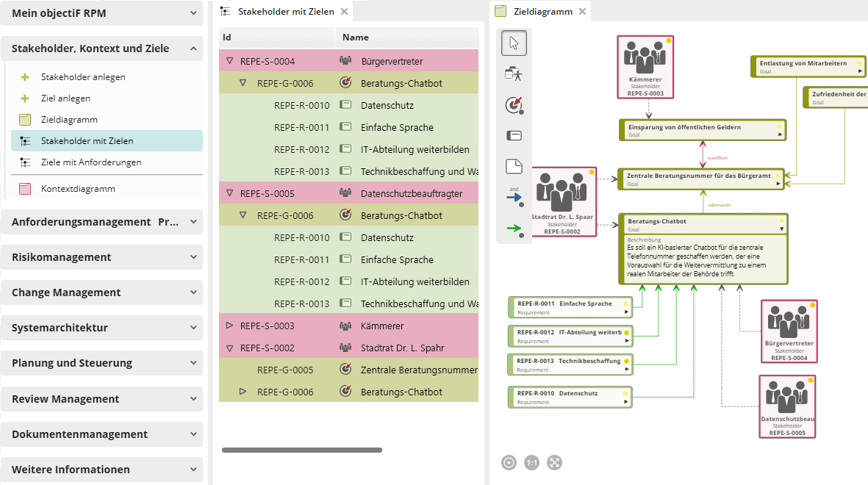Expand the Mein objectiF RPM section
868x485 pixels.
pyautogui.click(x=193, y=12)
